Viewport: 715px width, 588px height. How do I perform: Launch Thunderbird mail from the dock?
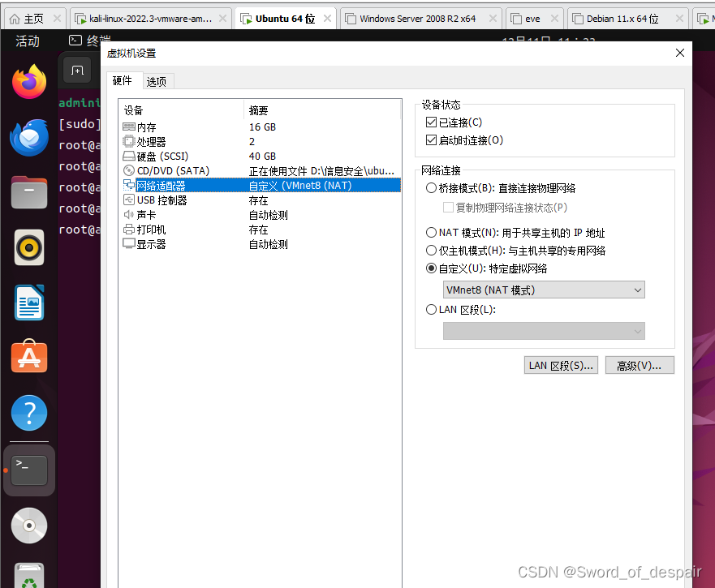(x=29, y=137)
